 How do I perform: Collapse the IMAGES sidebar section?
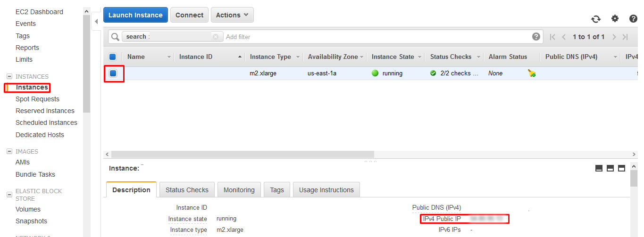(x=9, y=152)
